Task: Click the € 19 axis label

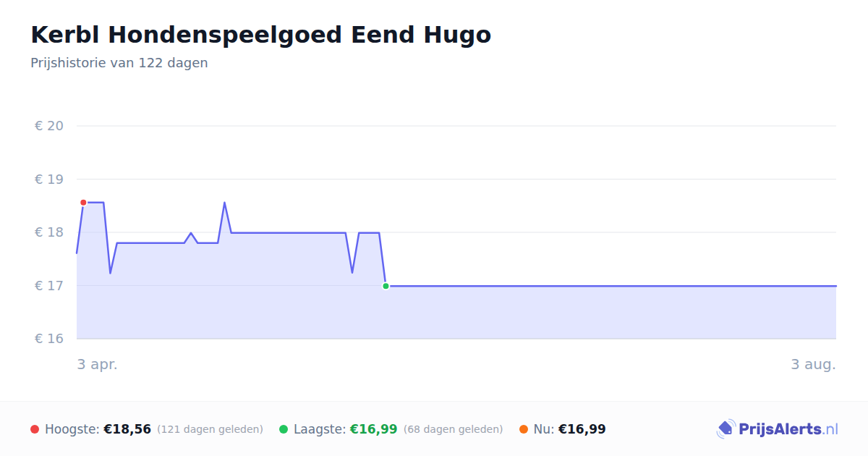Action: [x=49, y=180]
